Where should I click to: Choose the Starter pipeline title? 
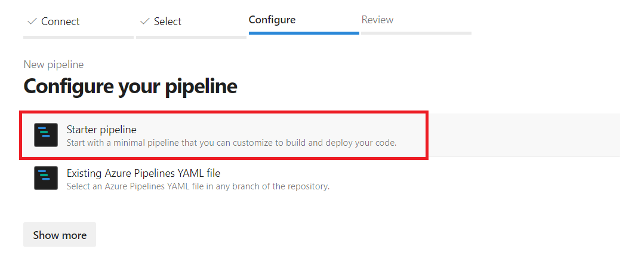101,130
